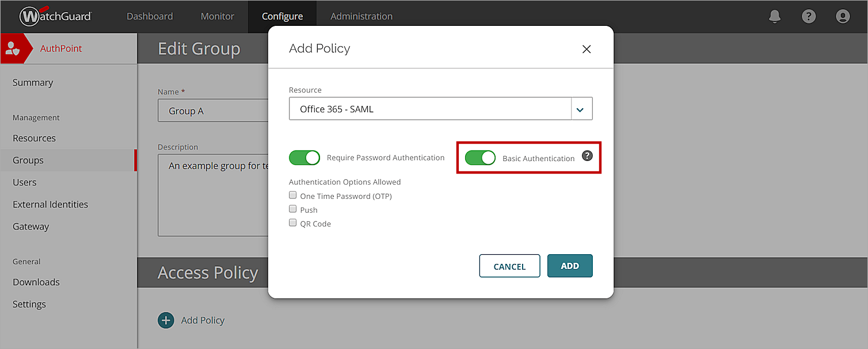Switch to the Monitor tab

pyautogui.click(x=217, y=16)
